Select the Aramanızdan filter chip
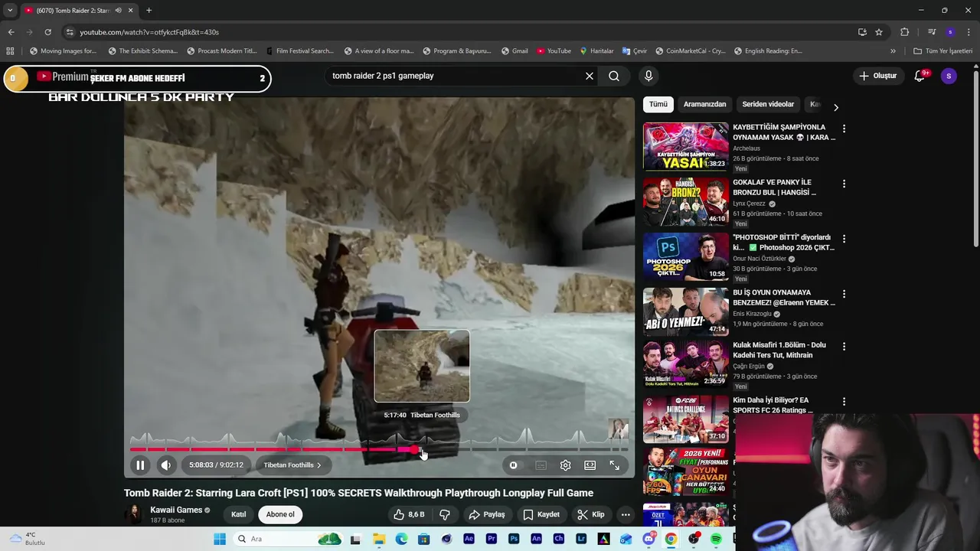The image size is (980, 551). 704,104
